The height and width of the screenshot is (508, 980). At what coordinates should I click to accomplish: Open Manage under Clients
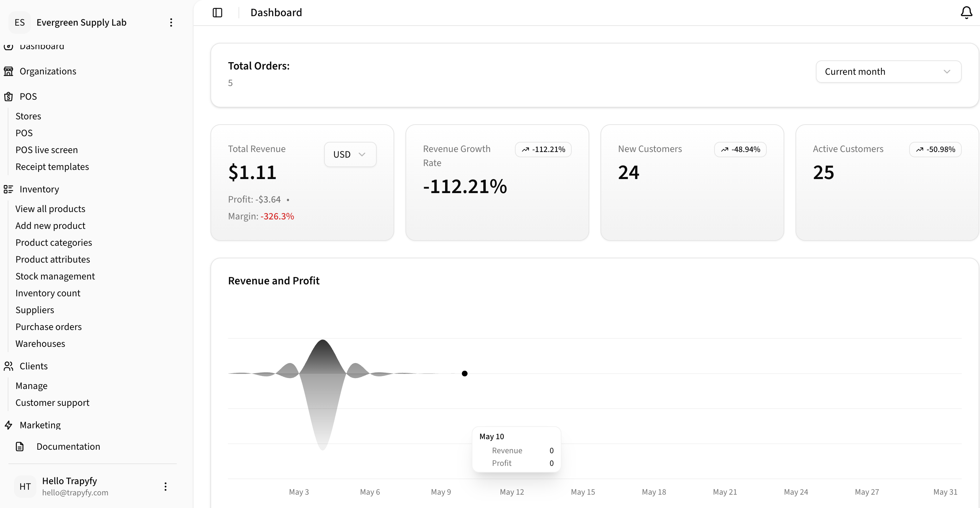31,386
